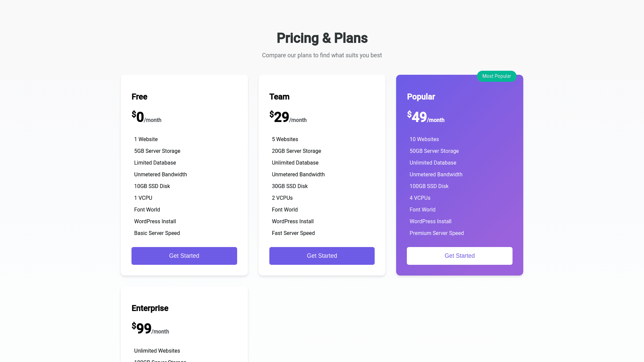Click the Pricing & Plans heading

pyautogui.click(x=322, y=38)
